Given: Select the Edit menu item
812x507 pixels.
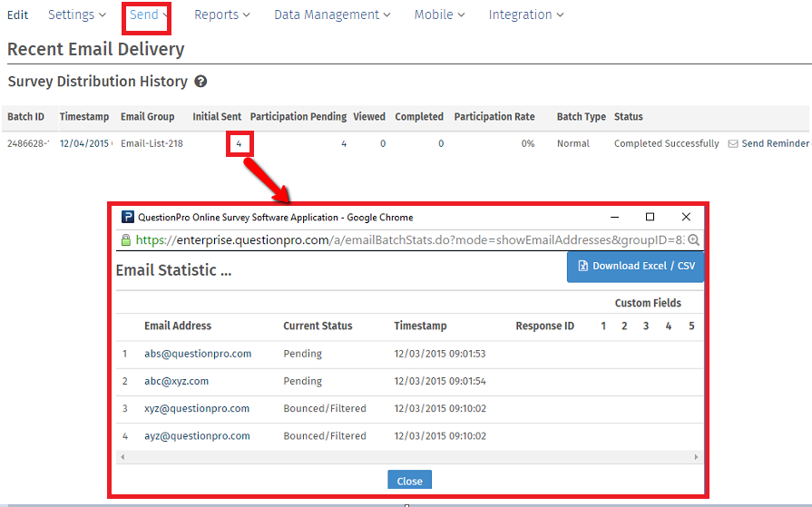Looking at the screenshot, I should 17,15.
